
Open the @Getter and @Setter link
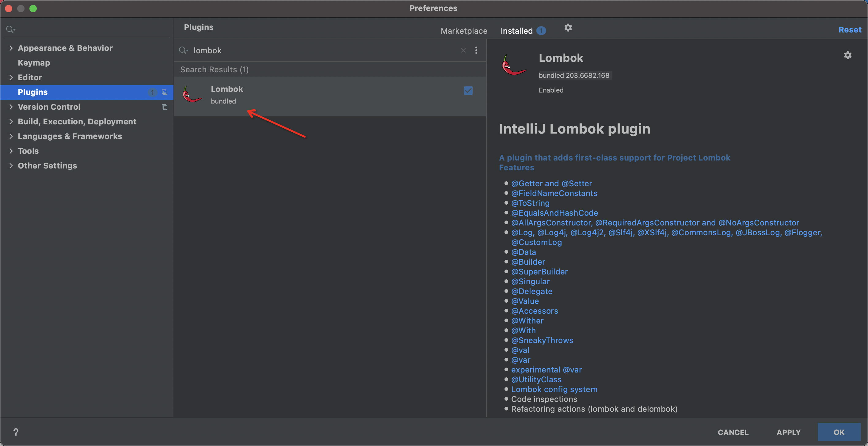click(x=551, y=183)
